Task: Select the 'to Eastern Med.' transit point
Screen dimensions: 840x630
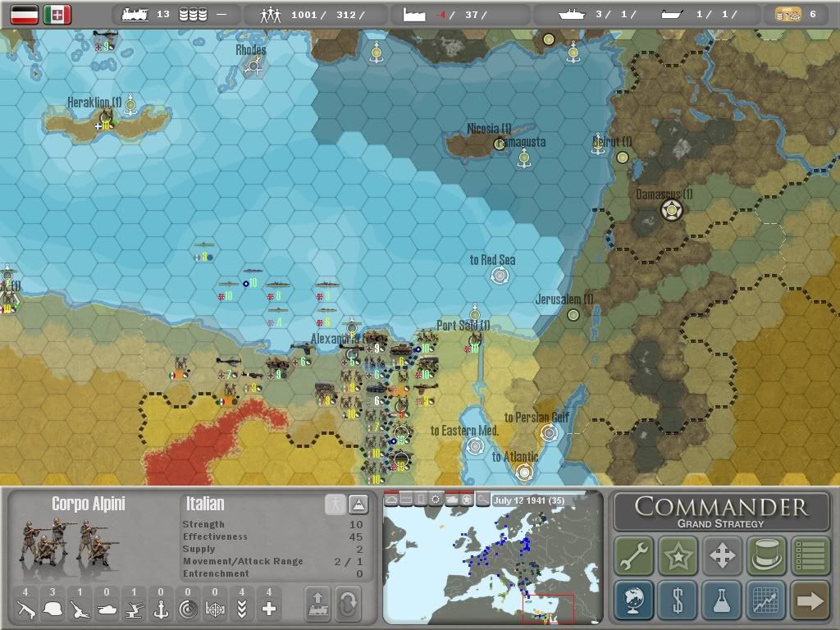Action: coord(475,445)
